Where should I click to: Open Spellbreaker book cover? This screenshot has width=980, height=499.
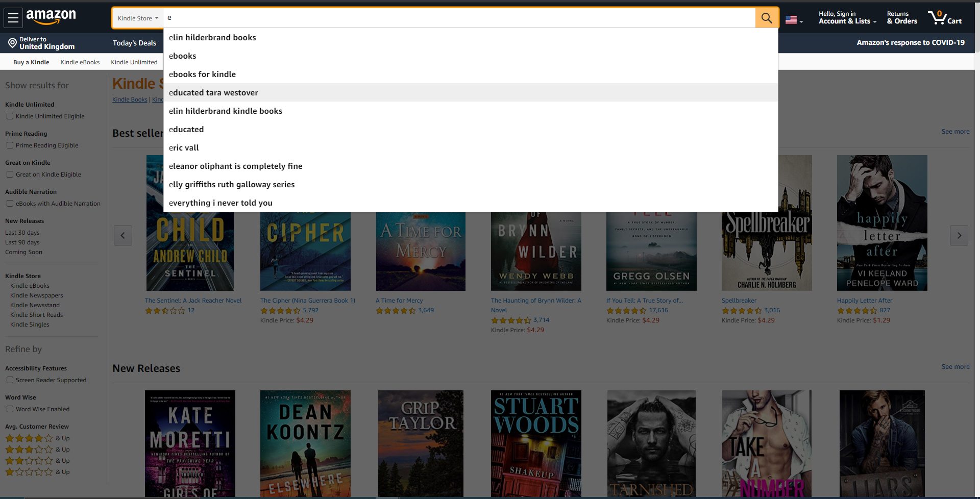click(x=767, y=251)
